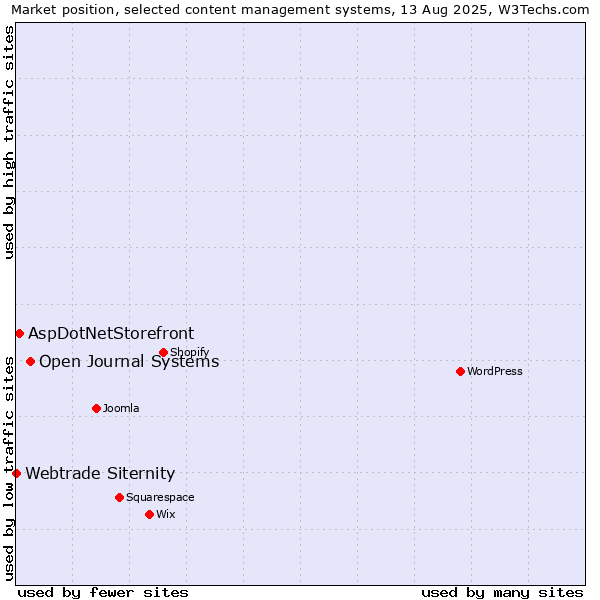This screenshot has height=600, width=600.
Task: Click the Joomla label text
Action: [121, 408]
